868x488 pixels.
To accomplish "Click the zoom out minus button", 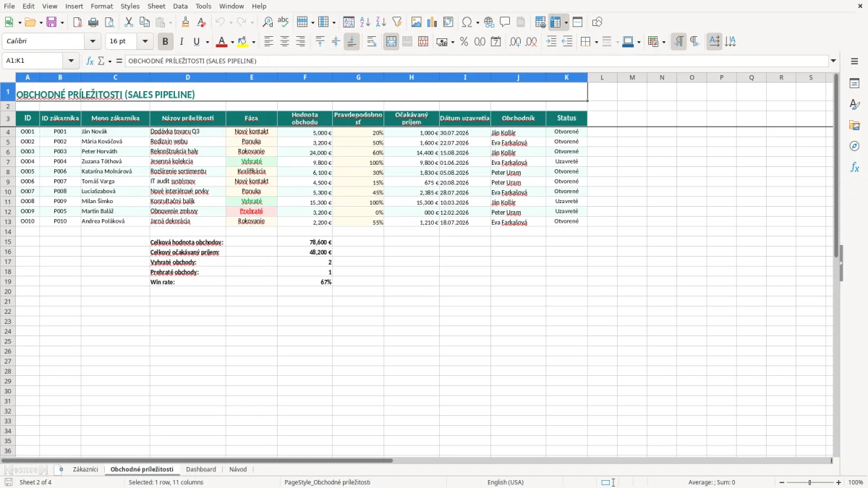I will tap(782, 482).
